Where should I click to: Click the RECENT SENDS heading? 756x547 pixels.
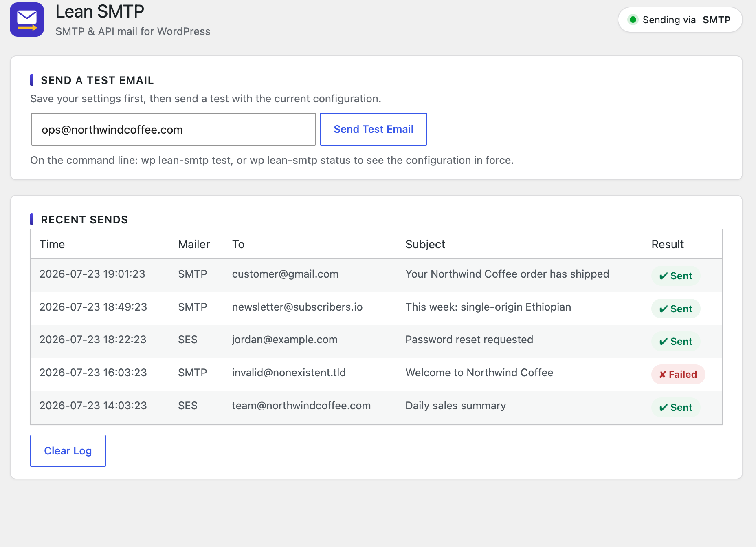tap(84, 220)
